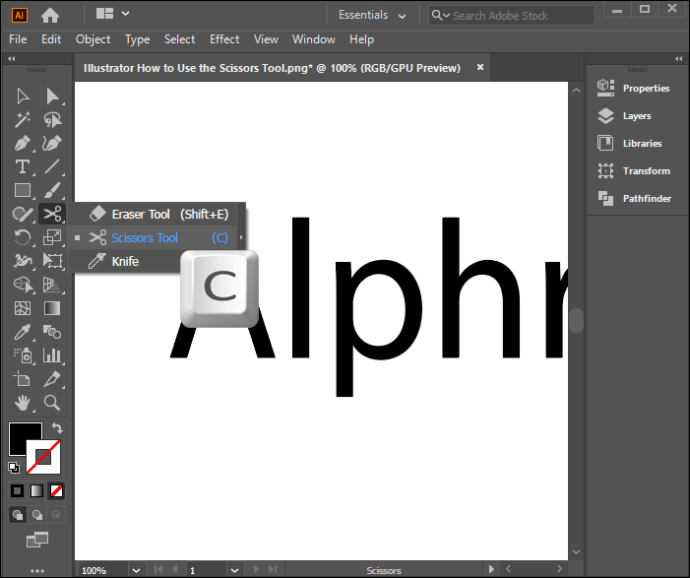Activate the Hand tool
Screen dimensions: 690x578
22,403
